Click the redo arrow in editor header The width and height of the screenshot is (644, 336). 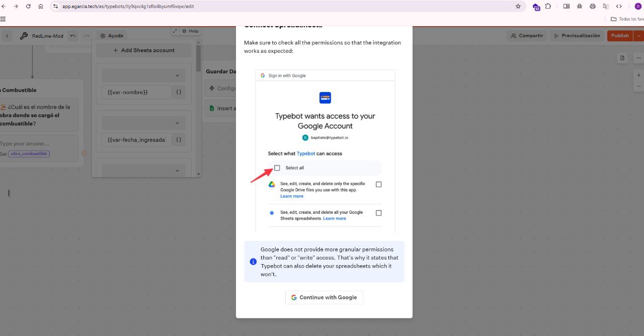click(x=87, y=36)
